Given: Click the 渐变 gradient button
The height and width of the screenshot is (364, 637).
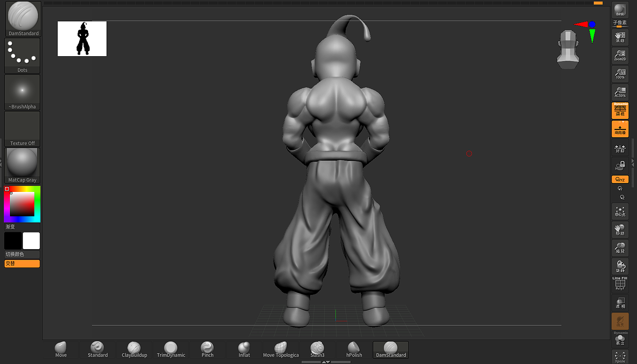Looking at the screenshot, I should point(22,227).
